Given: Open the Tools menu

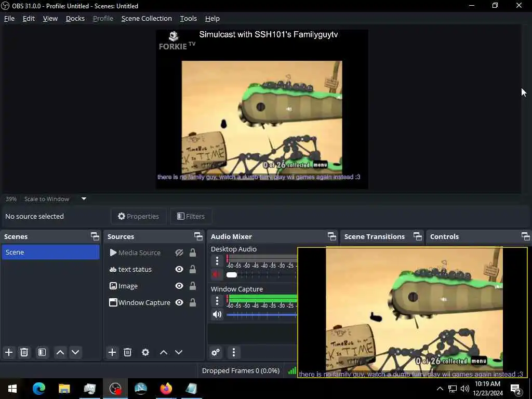Looking at the screenshot, I should click(188, 18).
